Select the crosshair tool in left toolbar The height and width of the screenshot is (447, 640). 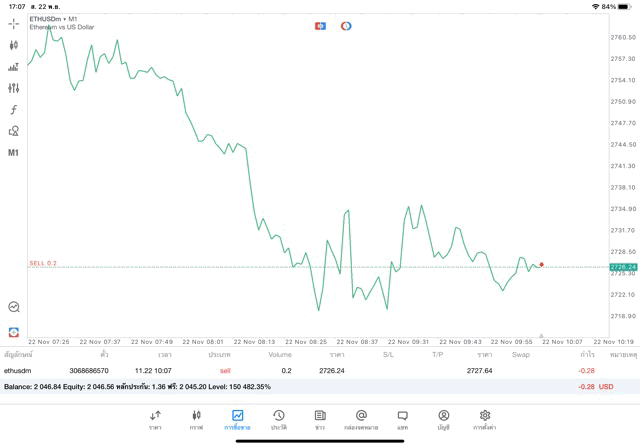coord(14,23)
